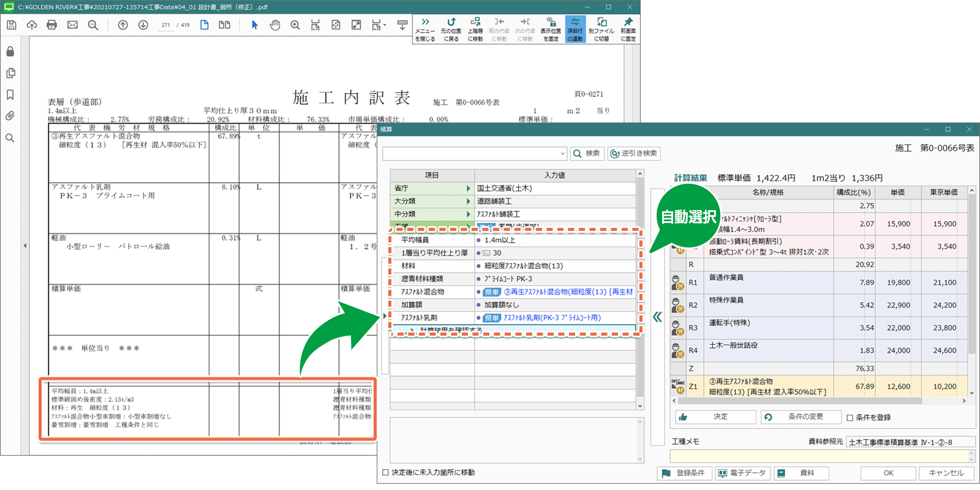Open the bookmarks sidebar icon
This screenshot has height=490, width=980.
coord(10,94)
